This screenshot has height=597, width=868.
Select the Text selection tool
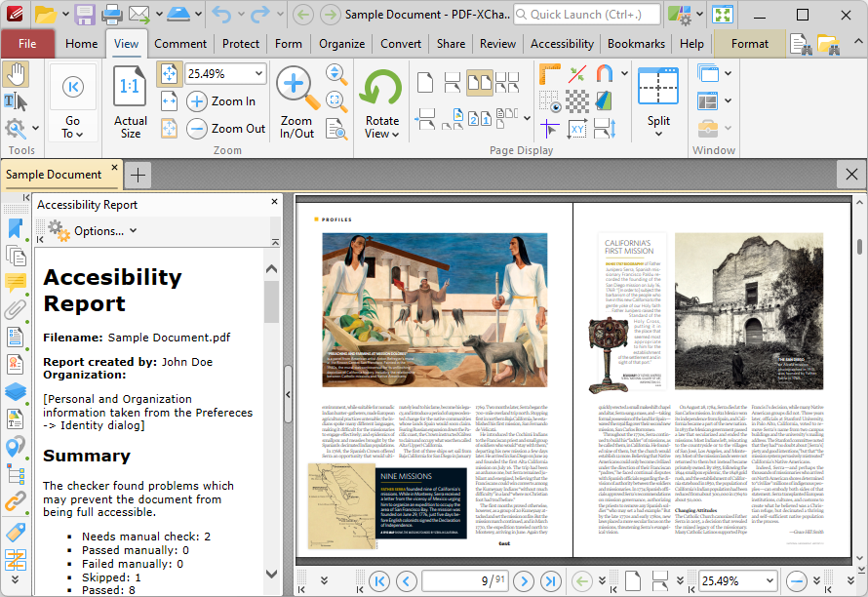[x=16, y=101]
